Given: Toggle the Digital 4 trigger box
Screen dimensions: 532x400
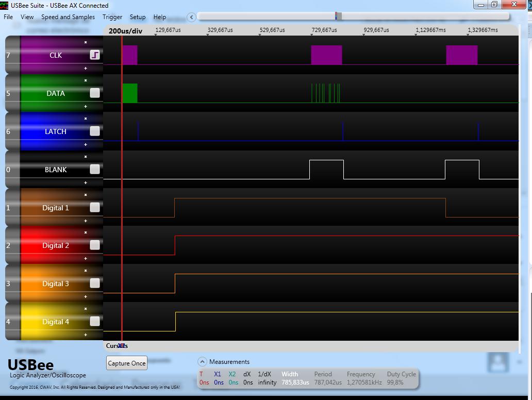Looking at the screenshot, I should point(95,321).
